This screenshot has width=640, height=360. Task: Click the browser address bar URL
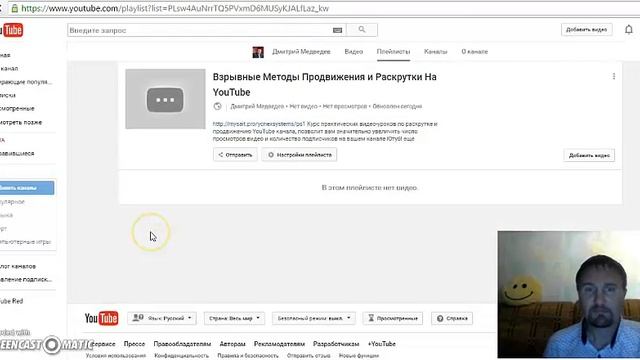click(175, 8)
